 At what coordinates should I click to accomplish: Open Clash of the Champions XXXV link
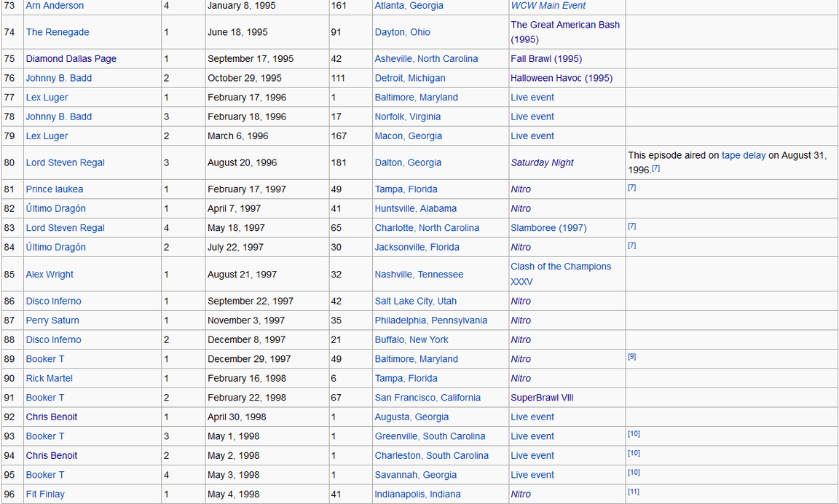(561, 274)
